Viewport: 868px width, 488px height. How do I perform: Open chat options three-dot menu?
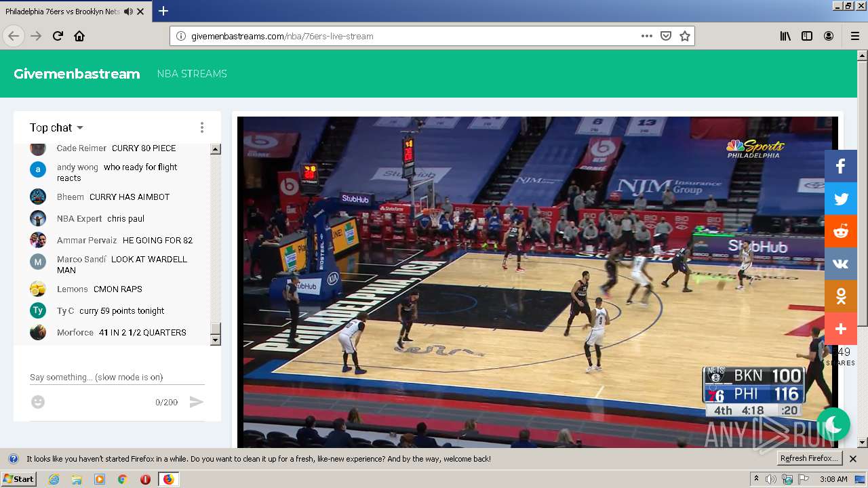[x=201, y=127]
